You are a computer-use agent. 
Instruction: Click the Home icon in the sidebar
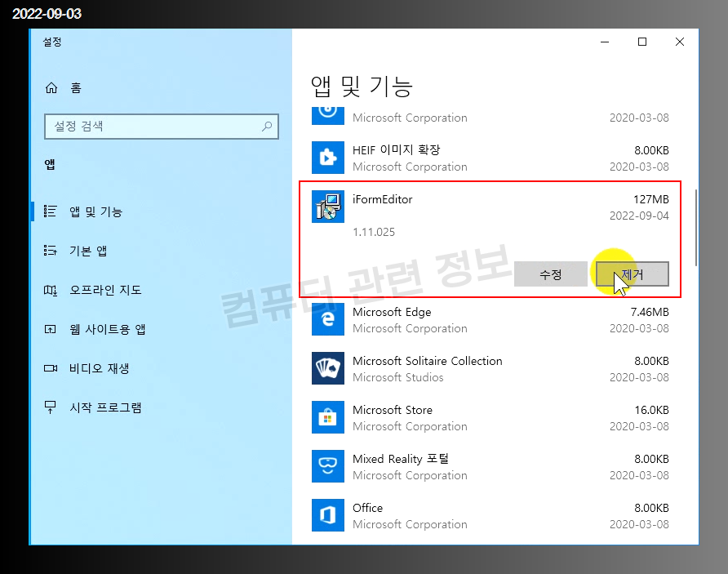click(51, 87)
